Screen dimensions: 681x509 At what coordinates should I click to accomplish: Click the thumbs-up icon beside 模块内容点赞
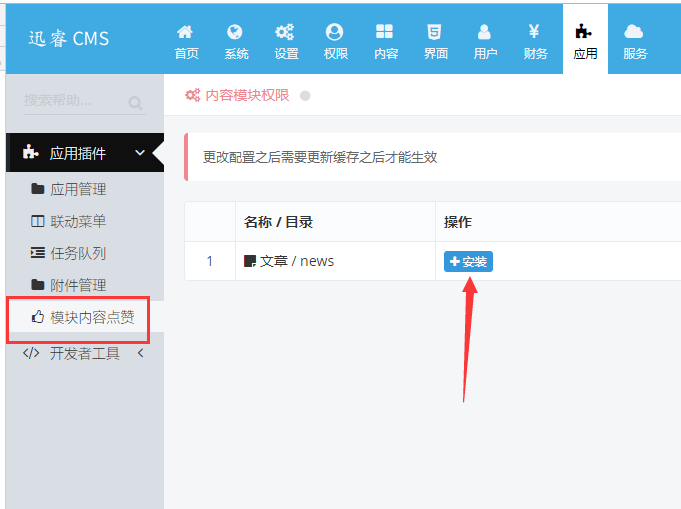click(x=38, y=317)
